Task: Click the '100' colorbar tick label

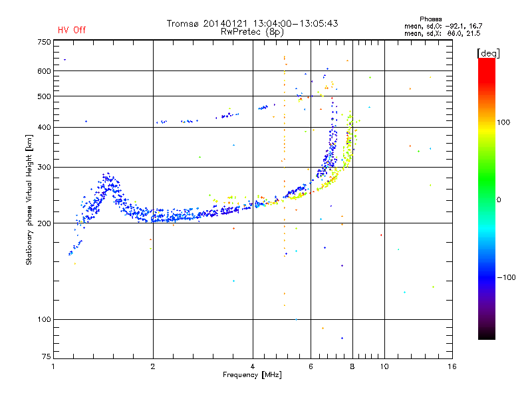Action: pyautogui.click(x=503, y=122)
